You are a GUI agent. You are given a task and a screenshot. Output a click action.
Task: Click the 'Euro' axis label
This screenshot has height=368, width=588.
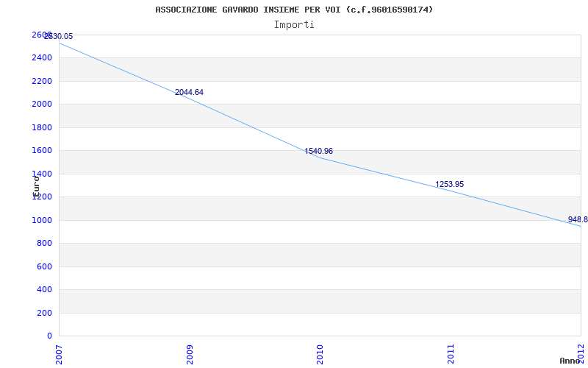pos(36,187)
